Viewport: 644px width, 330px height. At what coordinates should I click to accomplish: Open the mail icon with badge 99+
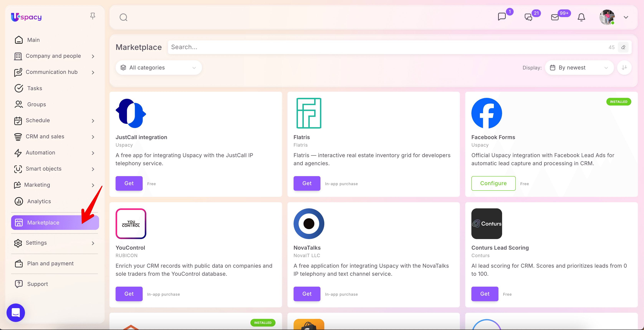555,17
